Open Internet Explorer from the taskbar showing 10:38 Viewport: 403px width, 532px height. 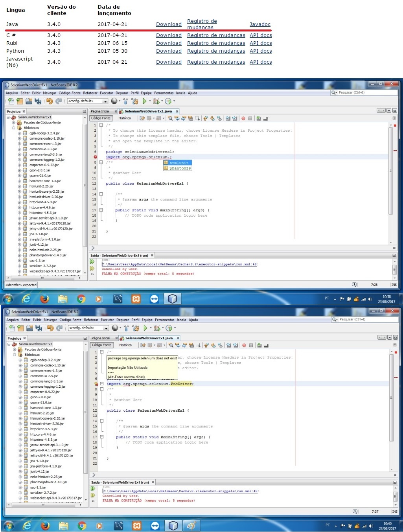click(x=26, y=299)
